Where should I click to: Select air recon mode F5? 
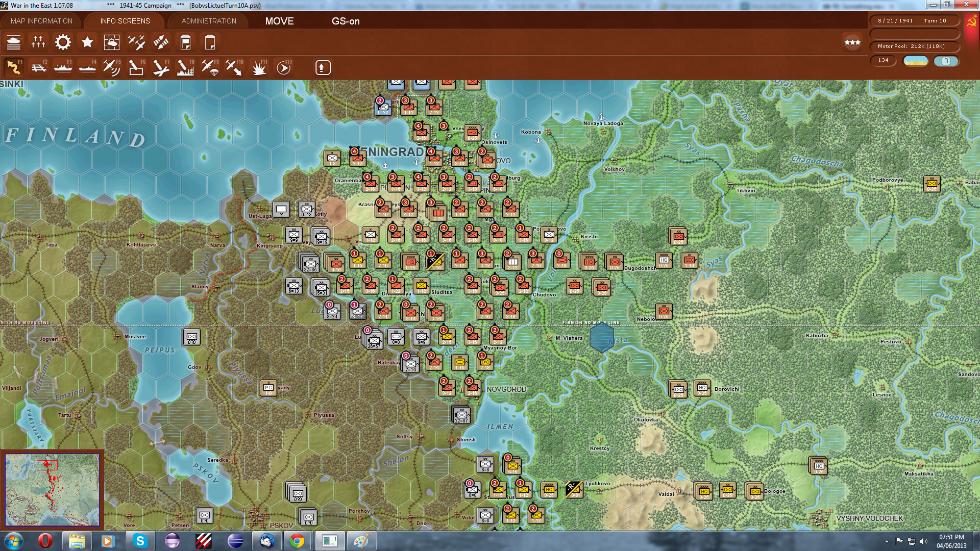[112, 67]
